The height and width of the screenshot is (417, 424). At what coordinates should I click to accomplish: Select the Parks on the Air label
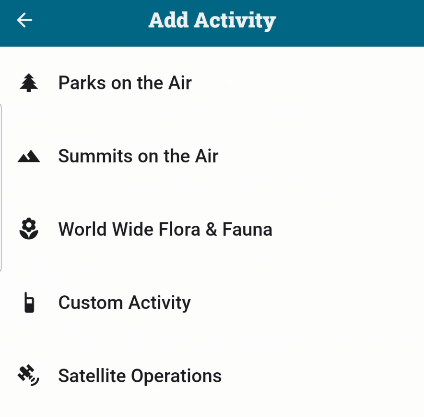click(x=125, y=83)
